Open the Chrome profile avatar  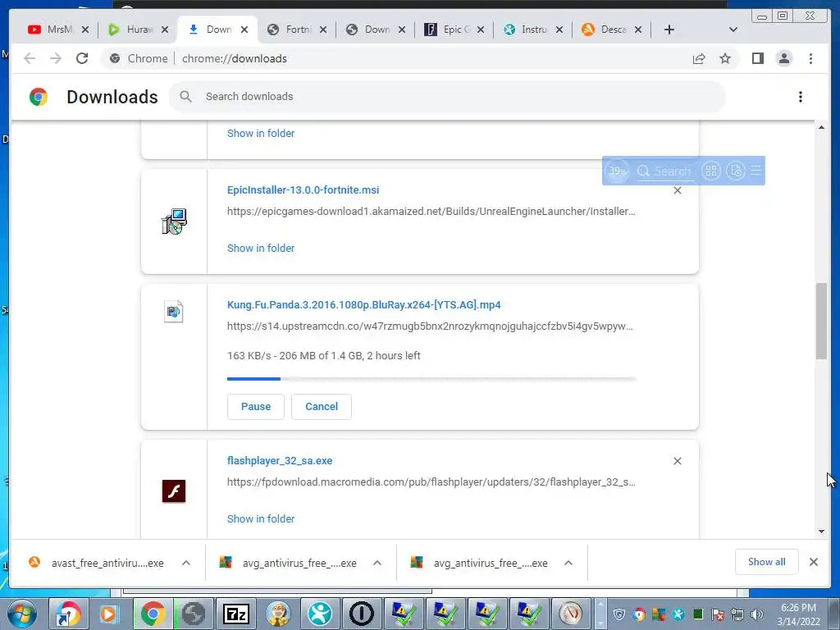tap(783, 58)
